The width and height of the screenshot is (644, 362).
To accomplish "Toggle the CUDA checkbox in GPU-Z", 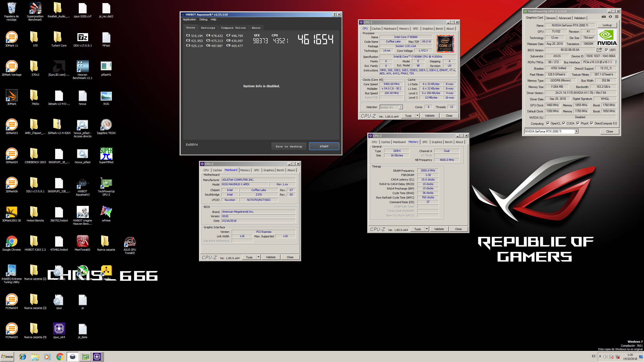I will [x=564, y=123].
